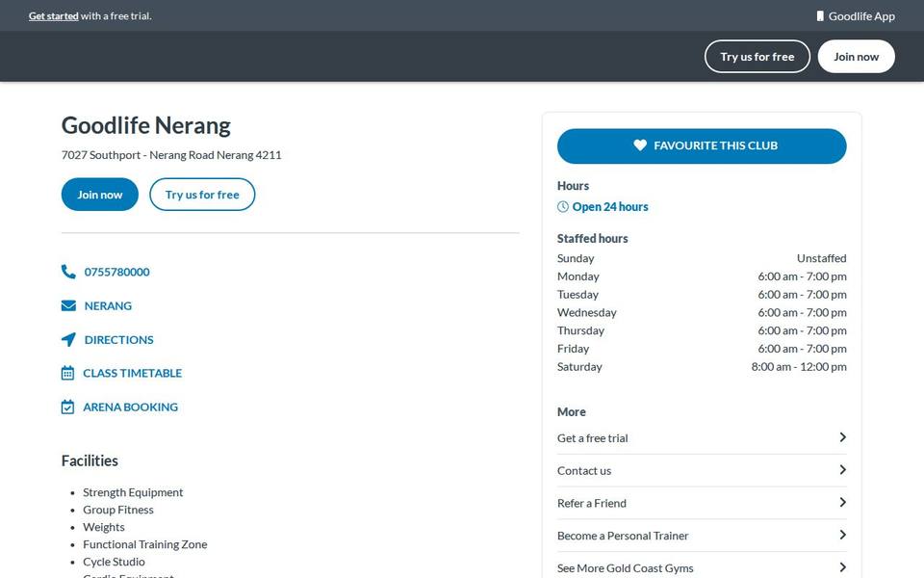Click the heart icon on Favourite button

click(x=640, y=145)
